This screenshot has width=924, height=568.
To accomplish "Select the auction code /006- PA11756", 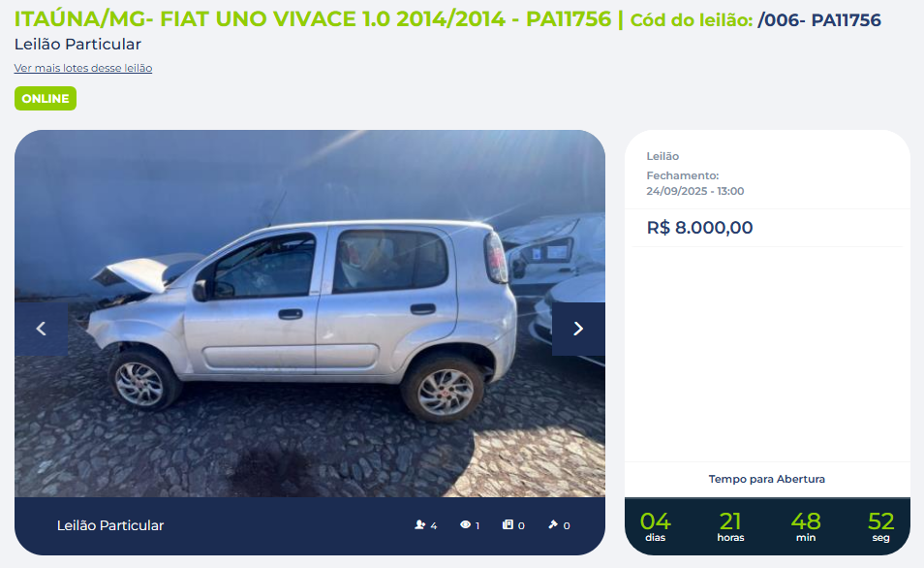I will coord(819,20).
